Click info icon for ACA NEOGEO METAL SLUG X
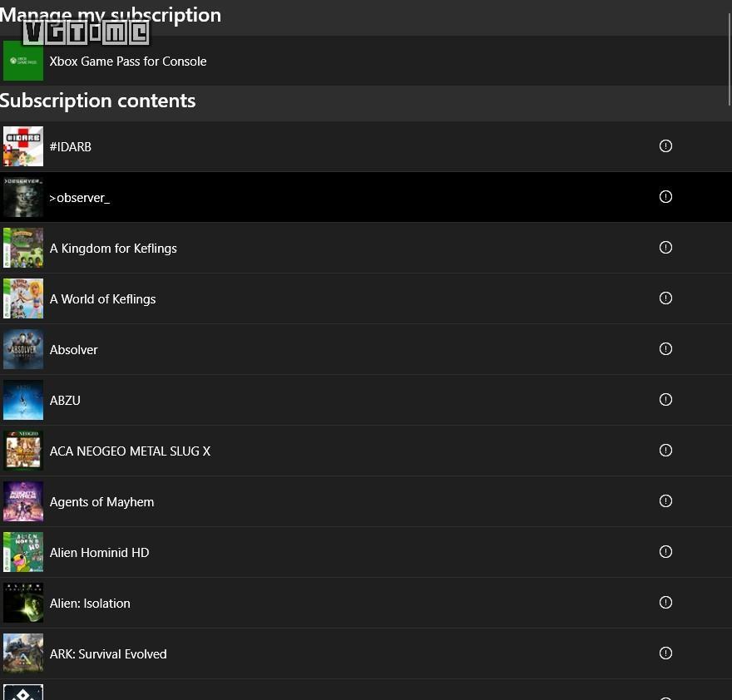The width and height of the screenshot is (732, 700). (x=665, y=451)
